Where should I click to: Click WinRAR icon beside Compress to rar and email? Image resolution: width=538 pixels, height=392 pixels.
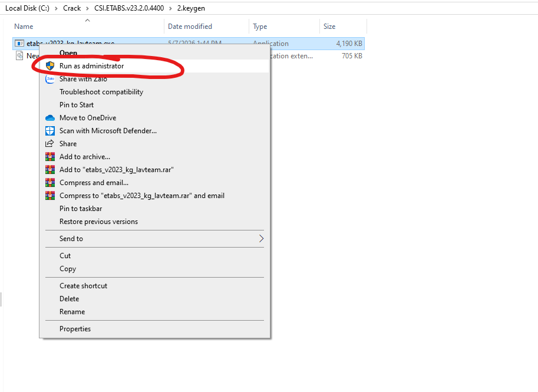50,196
